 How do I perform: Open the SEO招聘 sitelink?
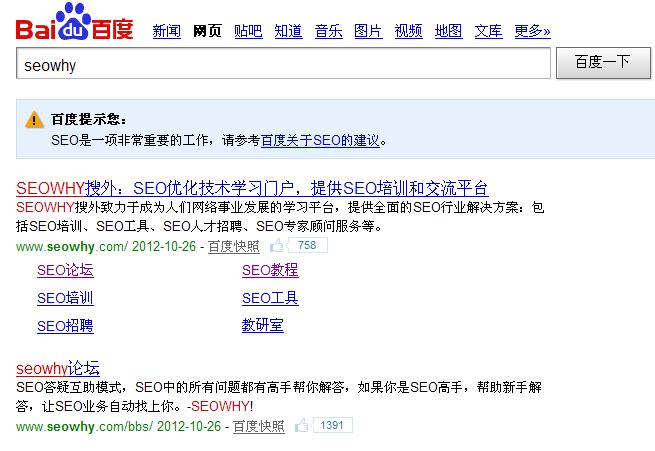click(x=65, y=326)
